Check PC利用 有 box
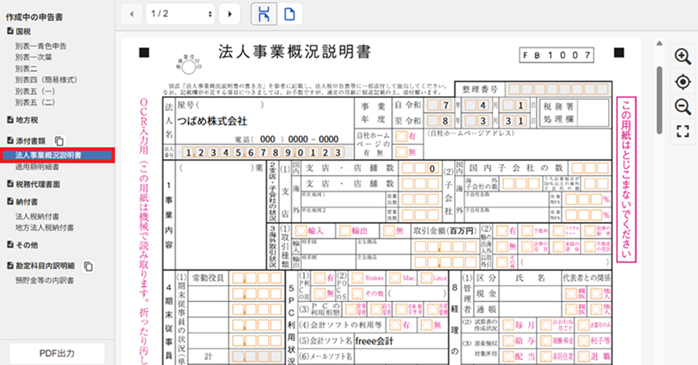Image resolution: width=698 pixels, height=365 pixels. [x=319, y=279]
